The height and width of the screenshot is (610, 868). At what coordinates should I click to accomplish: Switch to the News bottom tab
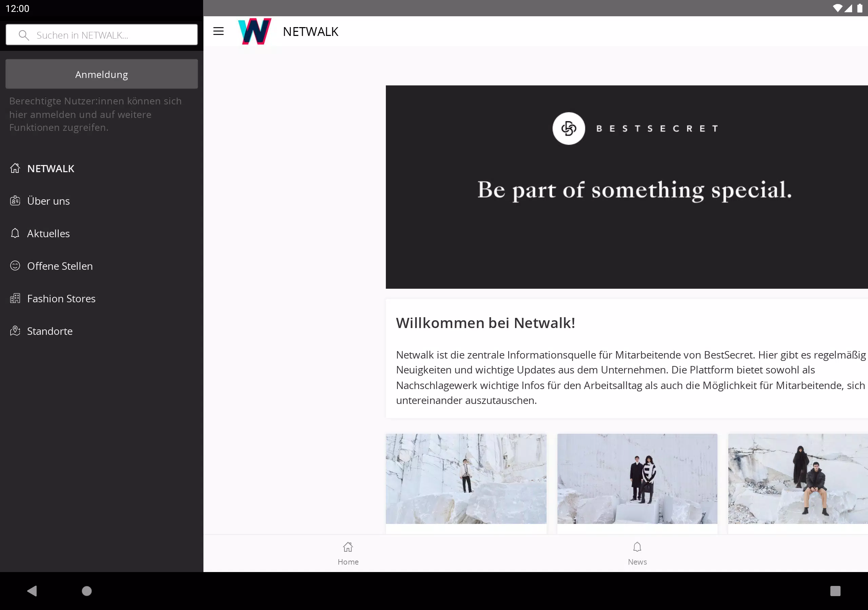(x=637, y=553)
